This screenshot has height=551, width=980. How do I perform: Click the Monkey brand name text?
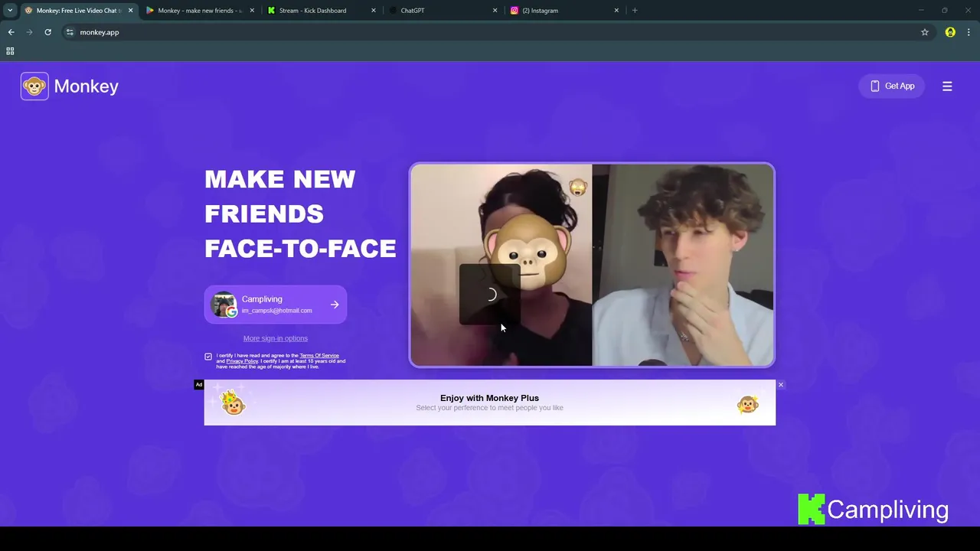click(87, 86)
